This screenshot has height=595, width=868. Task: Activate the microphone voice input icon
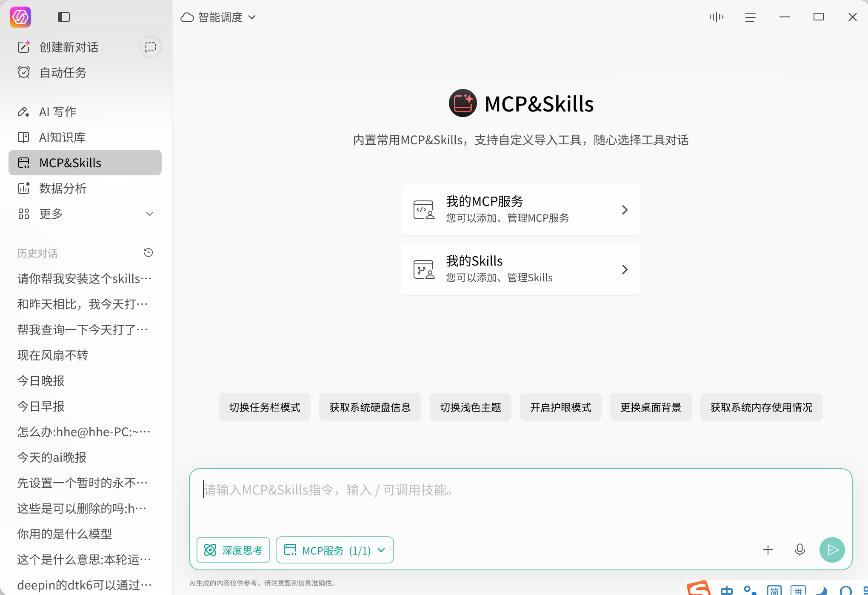point(800,550)
